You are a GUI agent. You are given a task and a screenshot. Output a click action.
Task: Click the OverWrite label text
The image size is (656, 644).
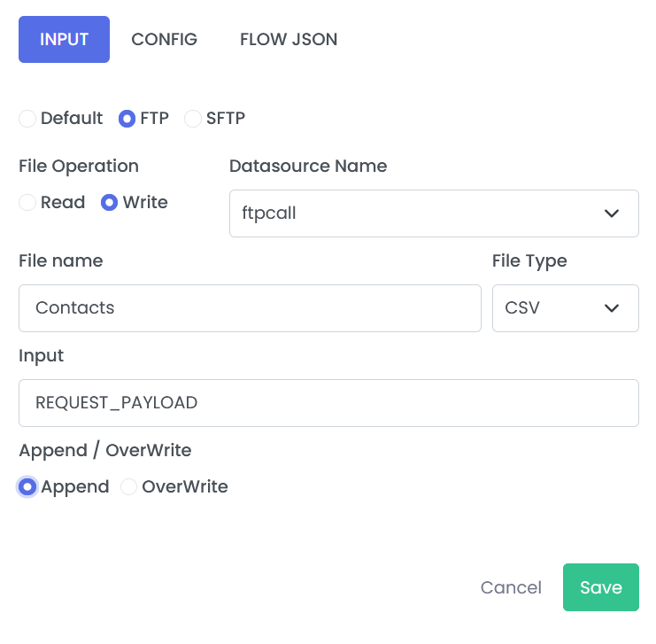coord(185,487)
